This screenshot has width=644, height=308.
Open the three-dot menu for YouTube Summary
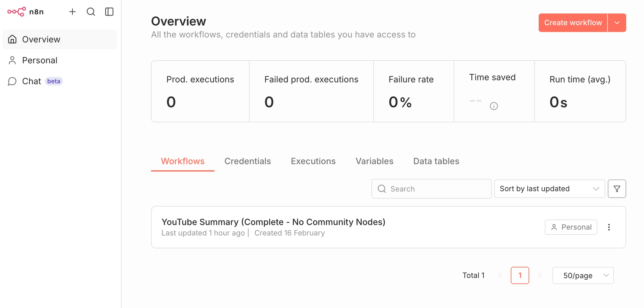[609, 227]
